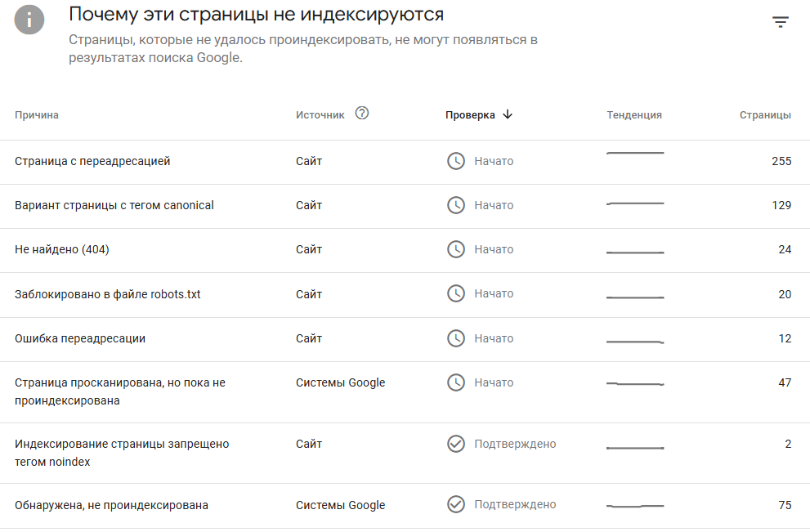Sort by the Страницы column header
Viewport: 810px width, 532px height.
[x=765, y=115]
